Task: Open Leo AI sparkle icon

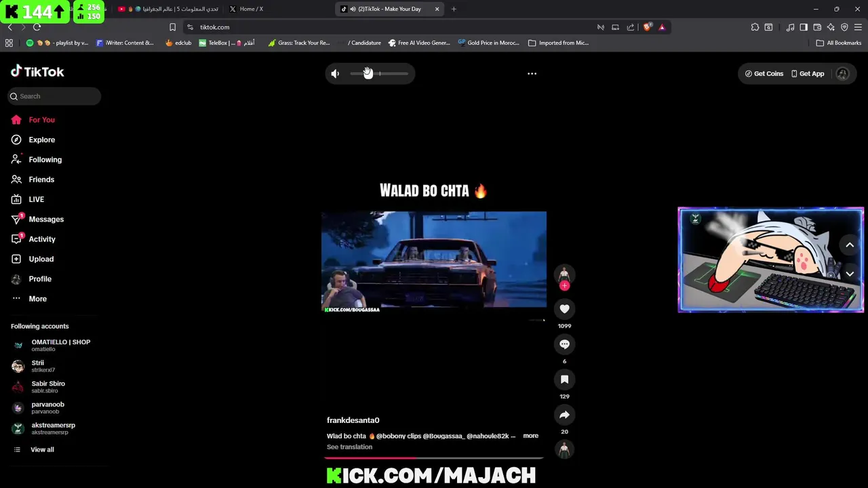Action: coord(831,27)
